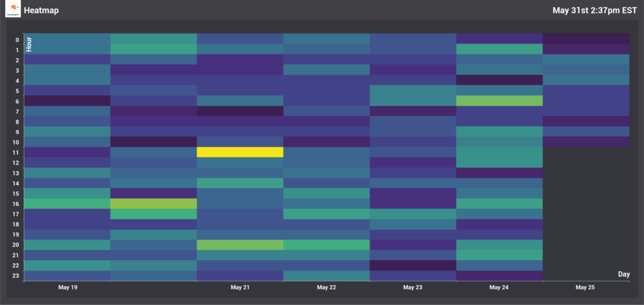The image size is (644, 305).
Task: Click the green May 22 cell at hour 20
Action: point(326,245)
